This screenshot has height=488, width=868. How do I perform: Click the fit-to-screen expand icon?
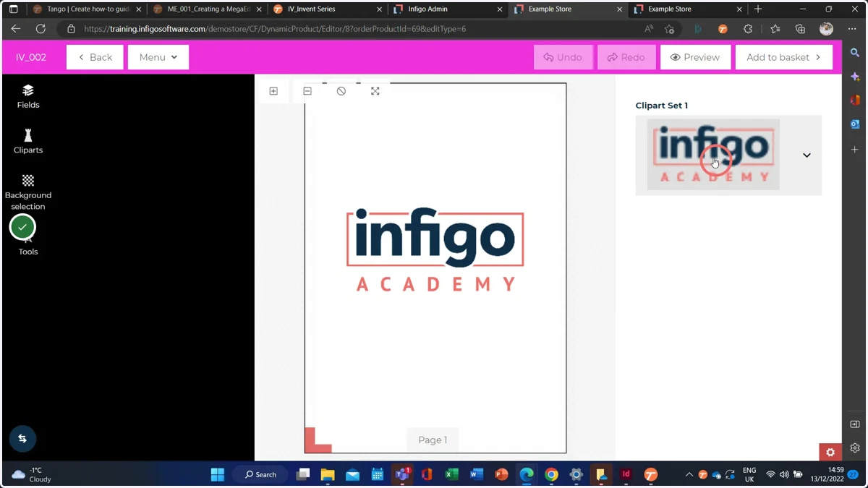pos(375,91)
